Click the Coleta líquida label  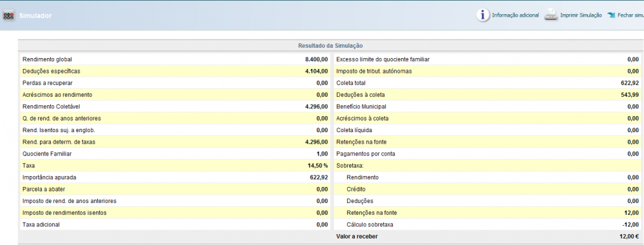click(x=354, y=130)
